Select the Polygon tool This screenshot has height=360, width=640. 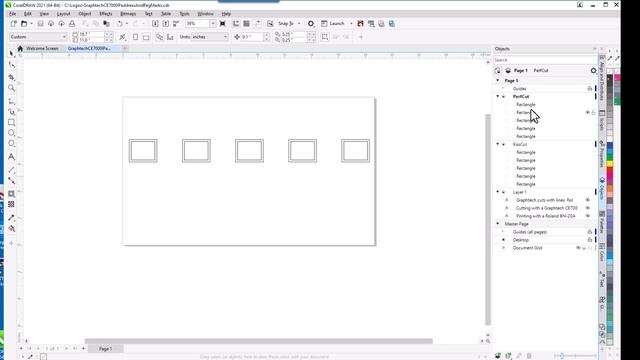click(11, 144)
